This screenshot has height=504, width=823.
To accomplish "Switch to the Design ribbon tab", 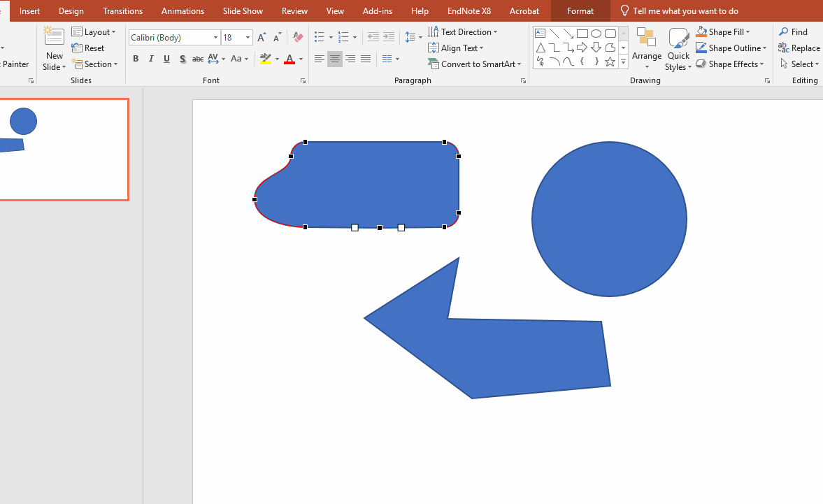I will [x=71, y=10].
